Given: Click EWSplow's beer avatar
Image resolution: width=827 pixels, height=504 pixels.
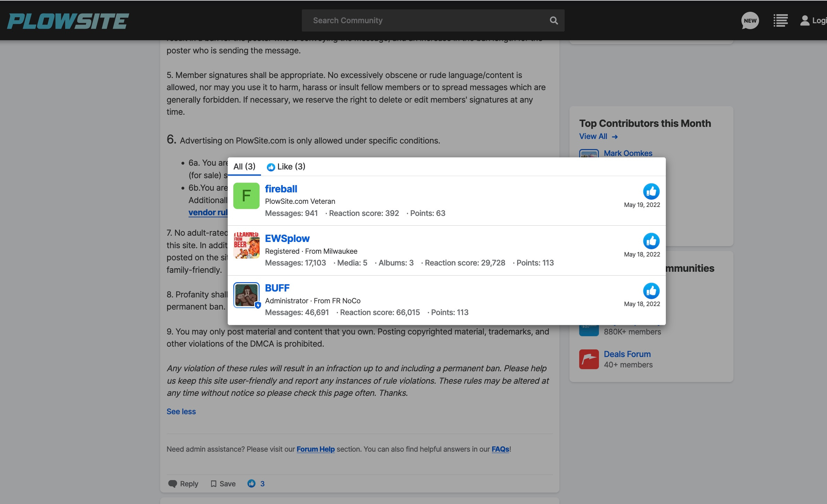Looking at the screenshot, I should (246, 245).
